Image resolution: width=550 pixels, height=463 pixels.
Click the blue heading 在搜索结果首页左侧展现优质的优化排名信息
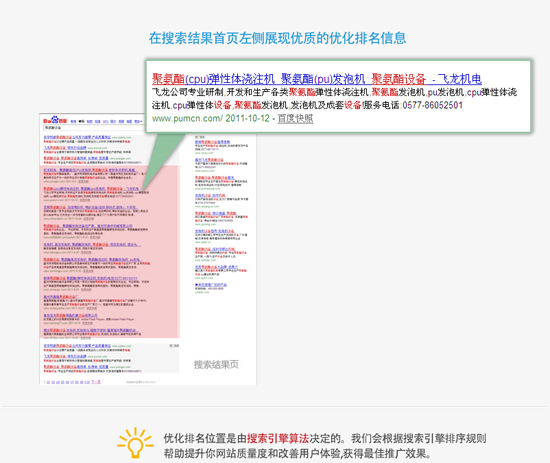(277, 38)
